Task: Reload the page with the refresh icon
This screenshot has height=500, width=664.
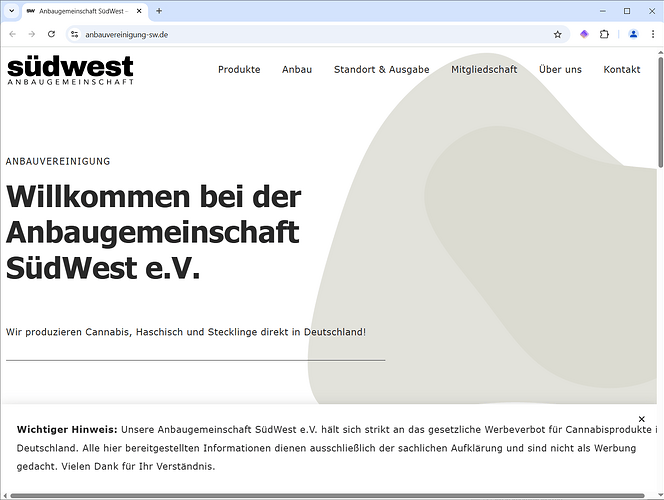Action: click(x=51, y=34)
